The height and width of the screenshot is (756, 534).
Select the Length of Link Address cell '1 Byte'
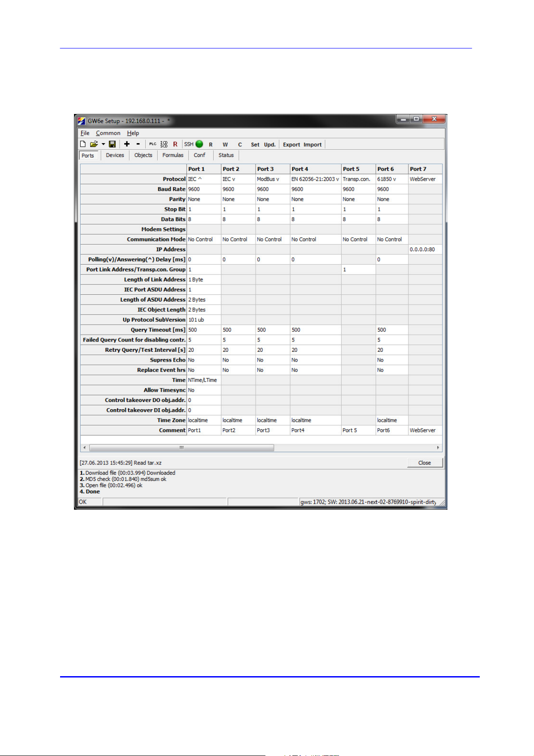click(x=204, y=280)
